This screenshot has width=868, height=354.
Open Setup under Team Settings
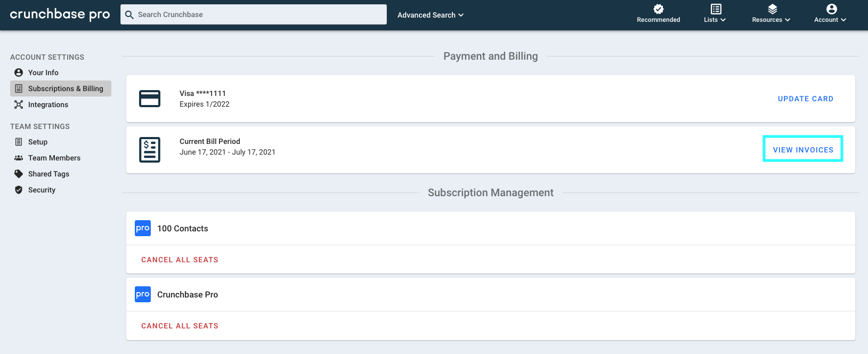[x=38, y=142]
